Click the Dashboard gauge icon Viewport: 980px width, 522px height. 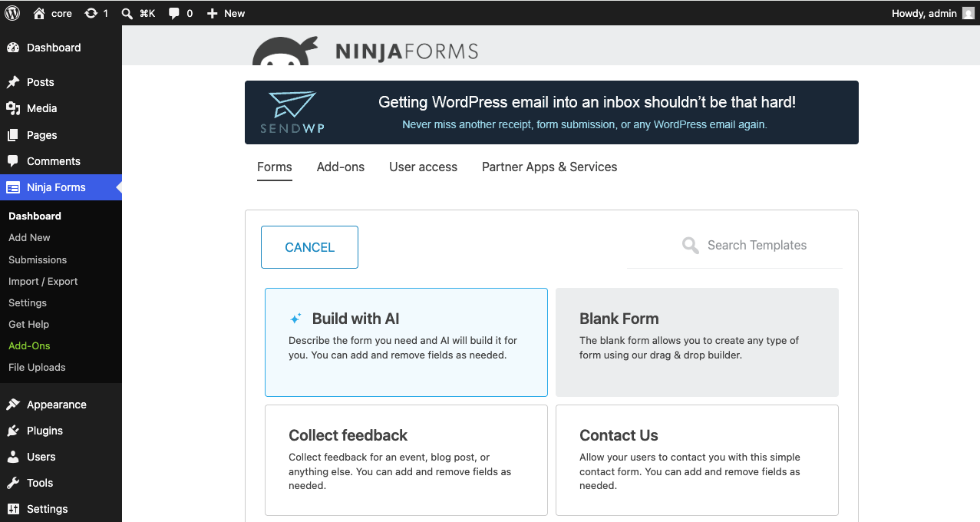point(13,48)
